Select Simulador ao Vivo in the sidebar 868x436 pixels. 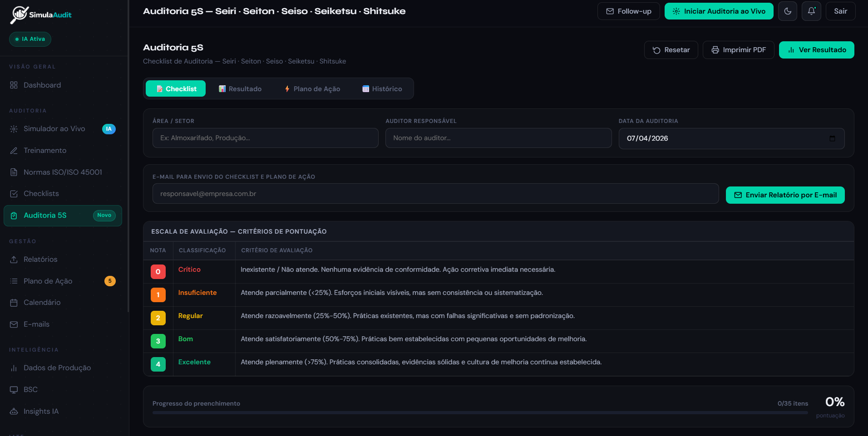54,128
